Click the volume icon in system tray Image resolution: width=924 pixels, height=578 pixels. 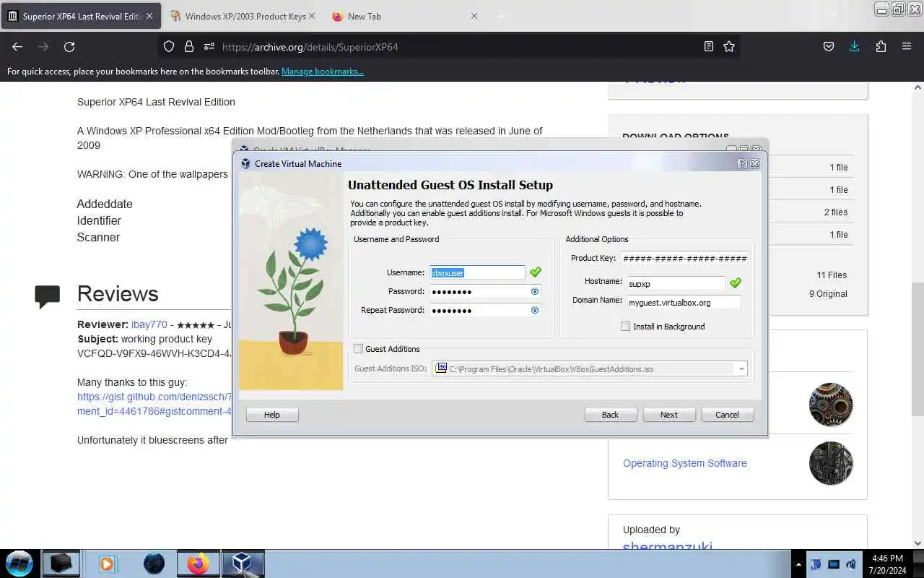click(x=851, y=564)
